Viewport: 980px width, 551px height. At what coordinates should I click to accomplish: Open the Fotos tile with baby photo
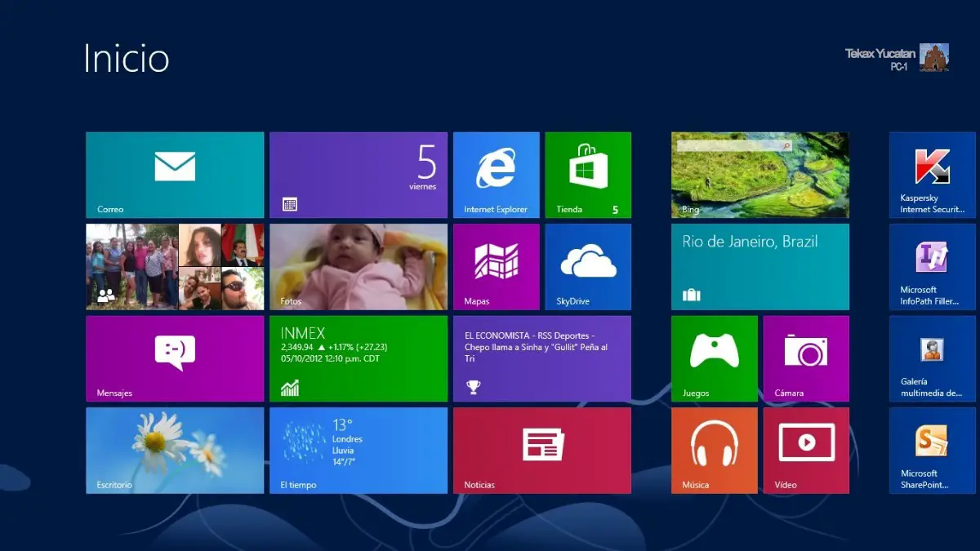(359, 267)
